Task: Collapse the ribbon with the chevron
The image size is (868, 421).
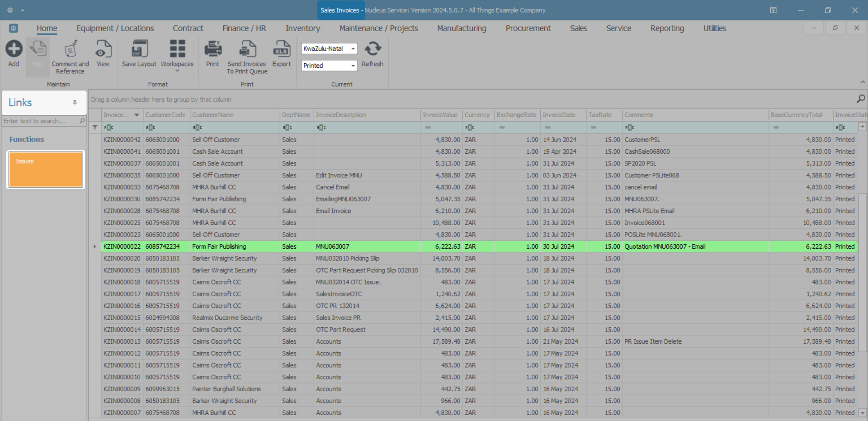Action: pyautogui.click(x=863, y=82)
